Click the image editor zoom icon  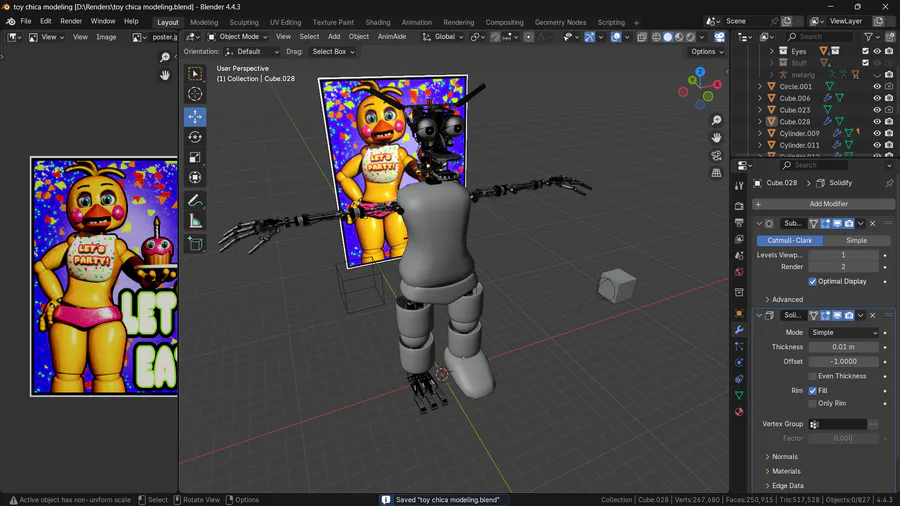[x=165, y=57]
